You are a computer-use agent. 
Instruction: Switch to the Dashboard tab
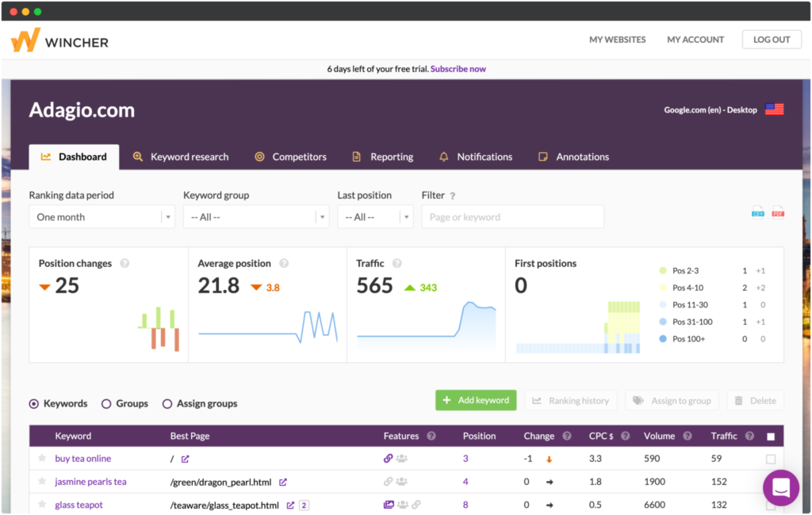(74, 157)
